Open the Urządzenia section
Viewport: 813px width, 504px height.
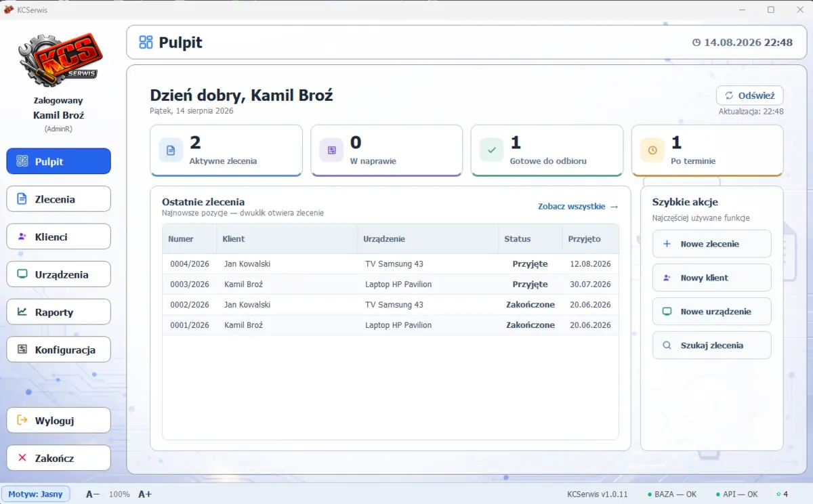[59, 274]
